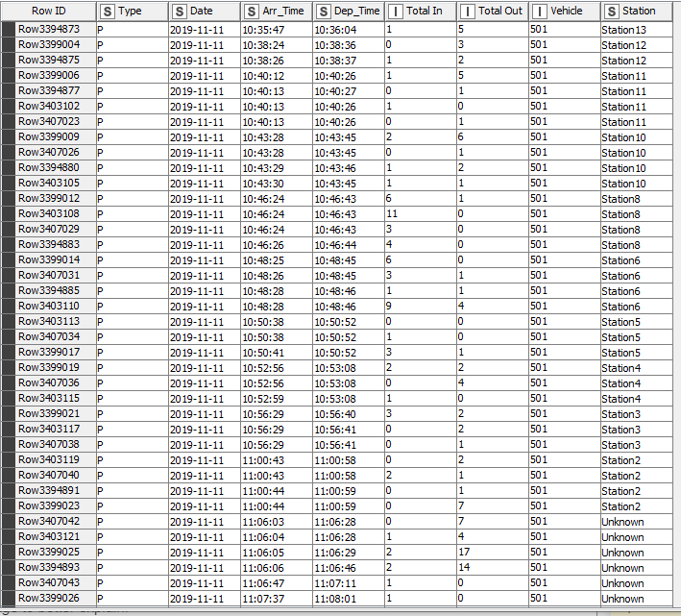Click the Arr_Time column header label

pos(283,11)
